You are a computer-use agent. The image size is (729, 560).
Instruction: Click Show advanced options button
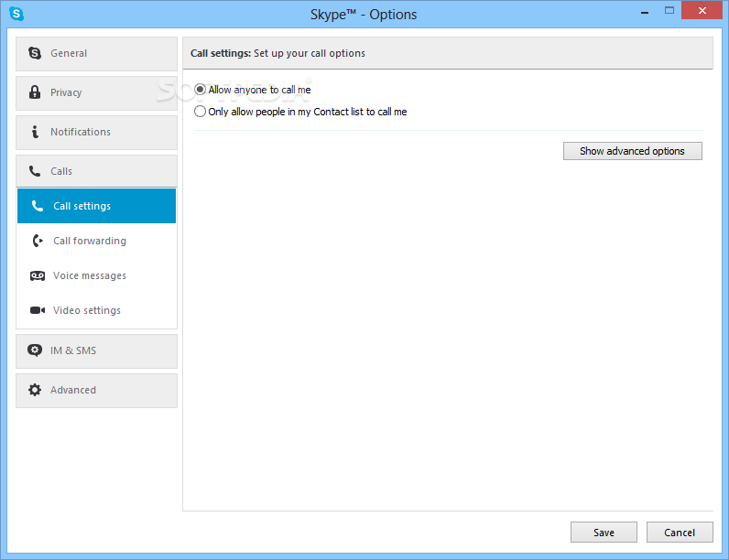[x=632, y=151]
